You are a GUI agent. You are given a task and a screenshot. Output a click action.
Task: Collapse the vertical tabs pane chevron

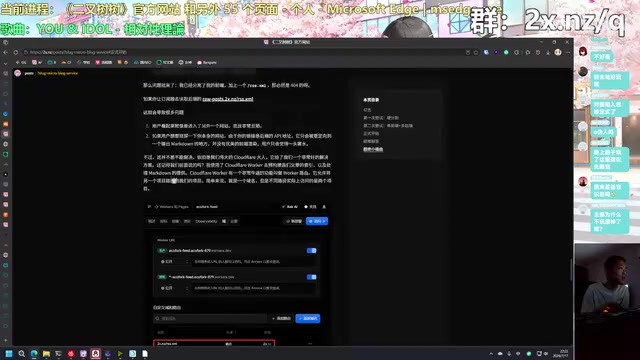click(5, 64)
